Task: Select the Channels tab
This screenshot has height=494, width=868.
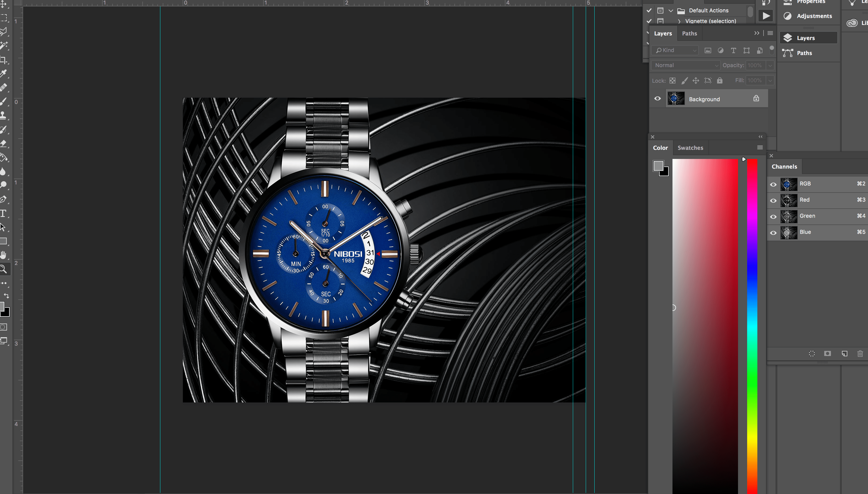Action: (784, 166)
